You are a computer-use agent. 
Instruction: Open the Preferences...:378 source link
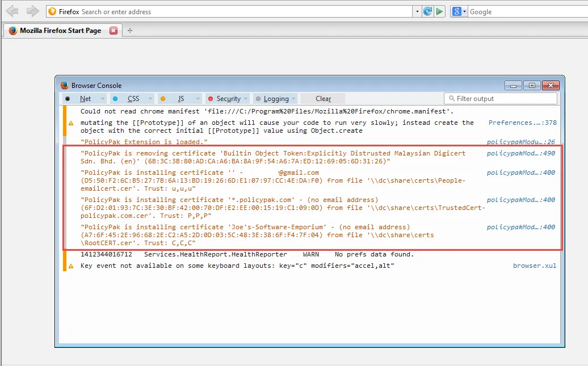[522, 123]
